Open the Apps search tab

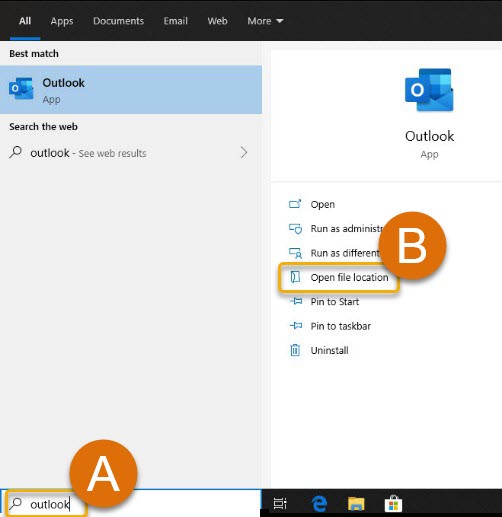click(x=62, y=21)
